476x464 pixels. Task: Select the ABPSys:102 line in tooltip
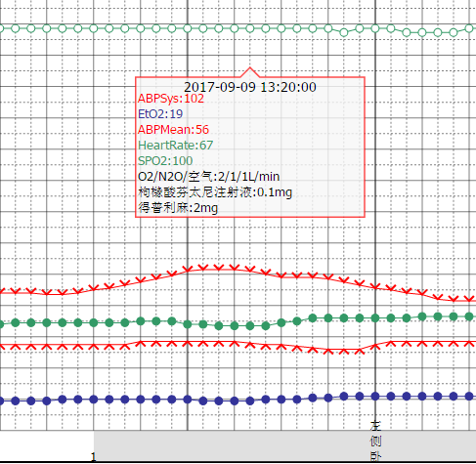pos(171,99)
